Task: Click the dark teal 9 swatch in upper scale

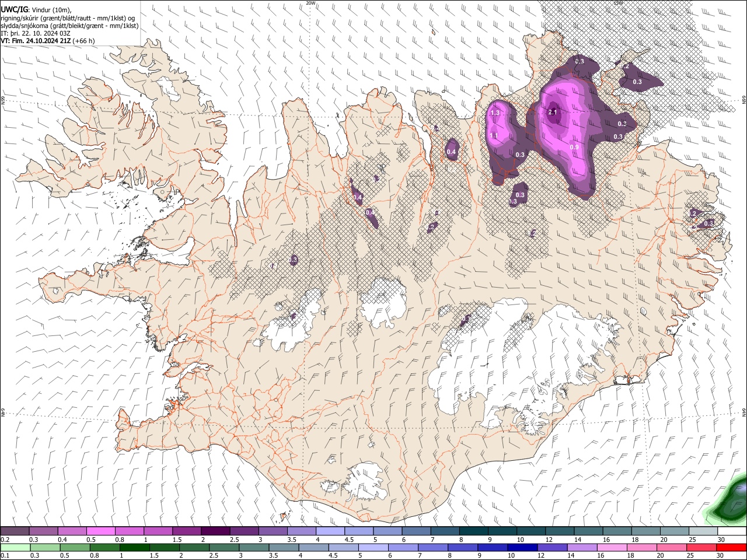Action: click(x=501, y=531)
